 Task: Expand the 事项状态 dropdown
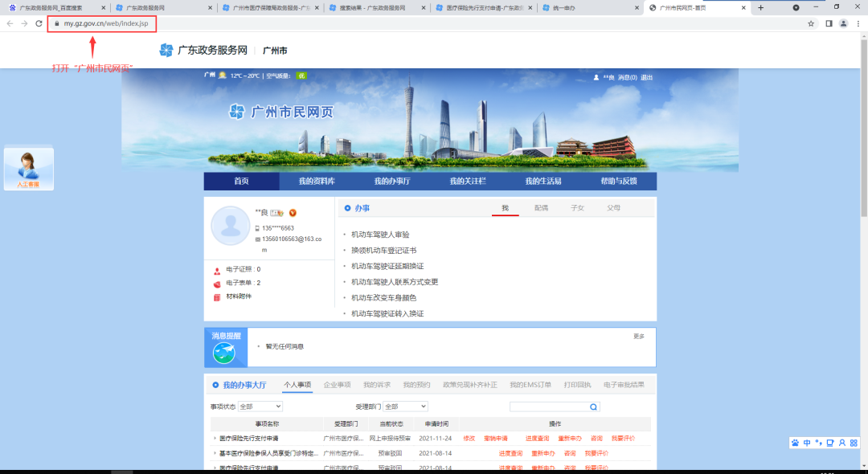(x=260, y=407)
